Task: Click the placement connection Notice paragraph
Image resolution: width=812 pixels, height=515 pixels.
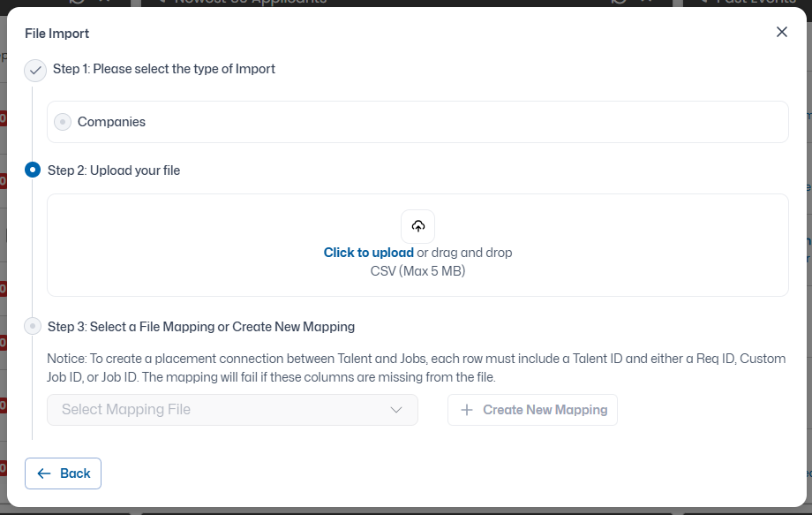Action: 417,367
